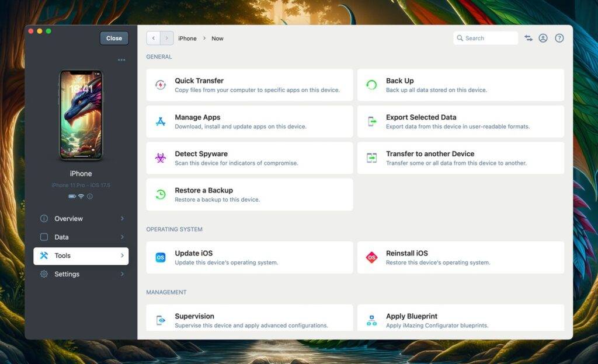
Task: Click the Now breadcrumb item
Action: [217, 38]
